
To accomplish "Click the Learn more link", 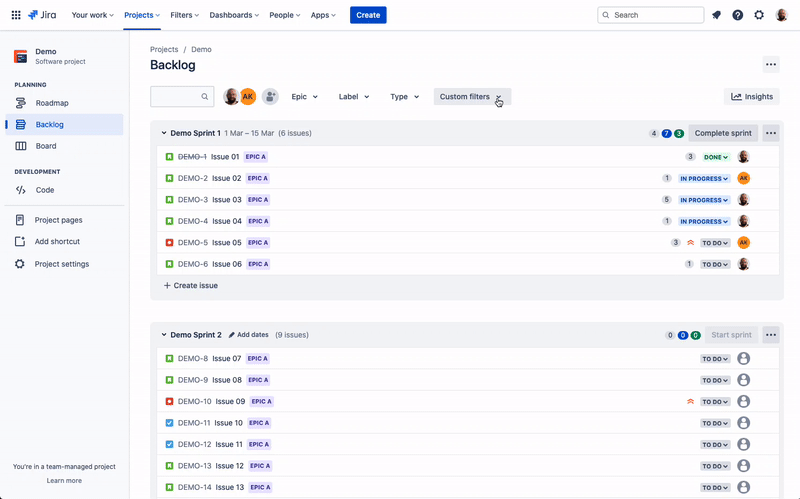I will (64, 481).
